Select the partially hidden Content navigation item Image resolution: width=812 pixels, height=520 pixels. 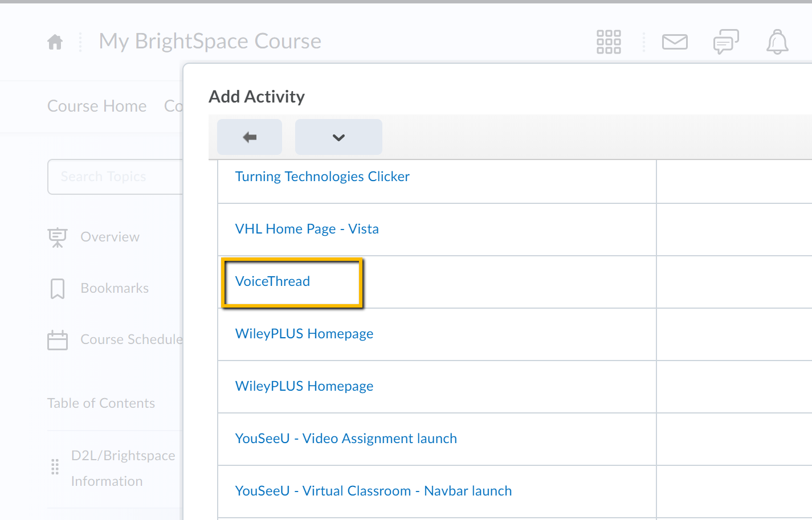174,106
